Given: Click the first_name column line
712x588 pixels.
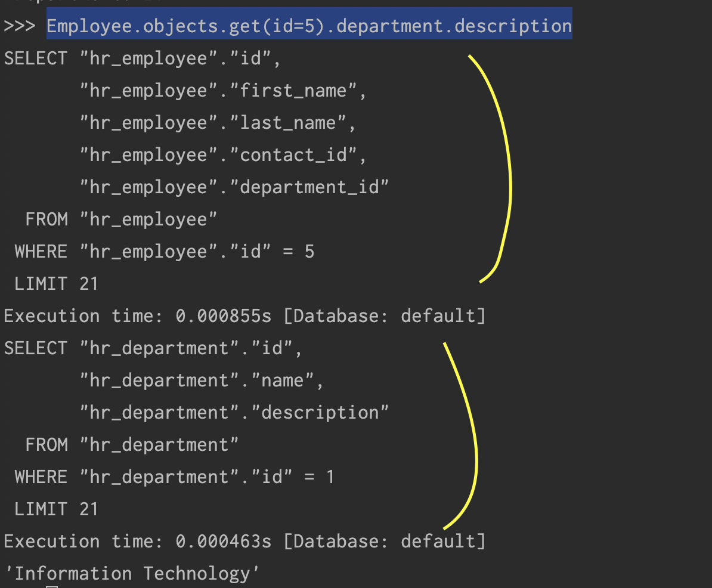Looking at the screenshot, I should click(x=215, y=90).
